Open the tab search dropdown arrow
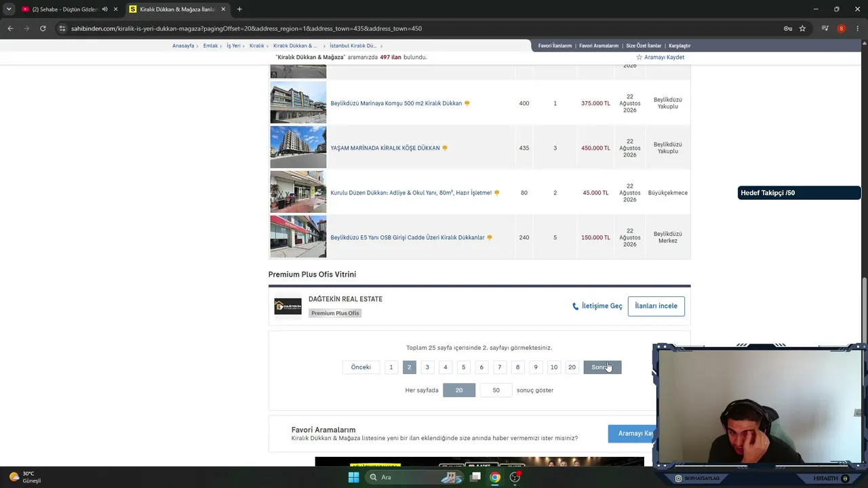Viewport: 868px width, 488px height. click(9, 9)
